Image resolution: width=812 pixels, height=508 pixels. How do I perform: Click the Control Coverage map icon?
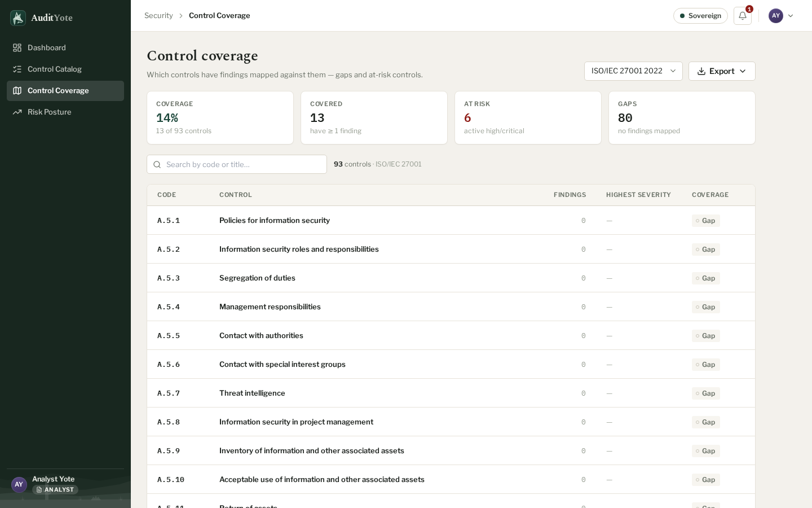tap(17, 91)
